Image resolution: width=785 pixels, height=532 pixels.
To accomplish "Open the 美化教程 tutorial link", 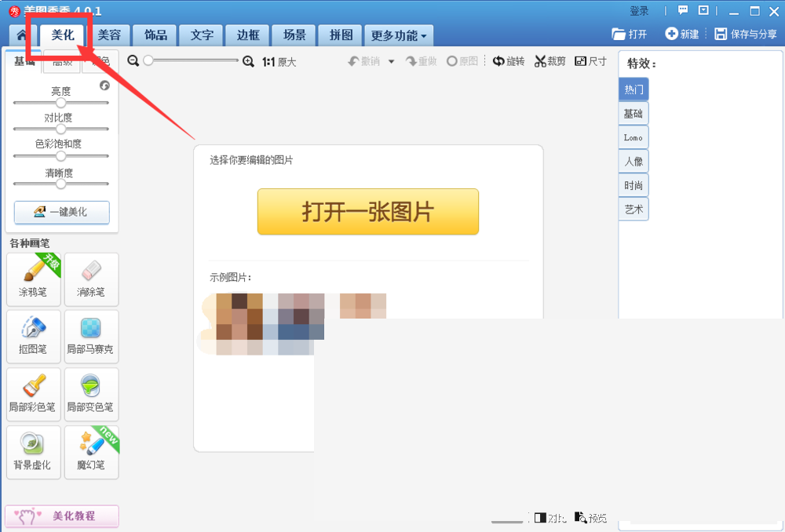I will [x=62, y=516].
